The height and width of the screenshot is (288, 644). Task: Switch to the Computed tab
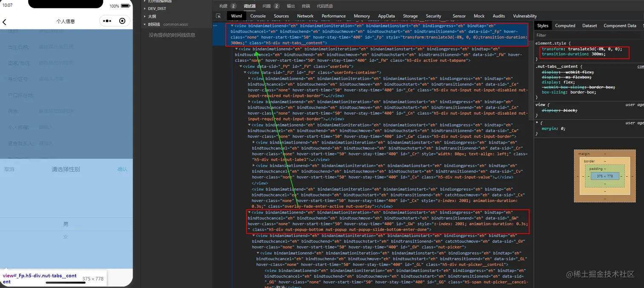pos(565,26)
